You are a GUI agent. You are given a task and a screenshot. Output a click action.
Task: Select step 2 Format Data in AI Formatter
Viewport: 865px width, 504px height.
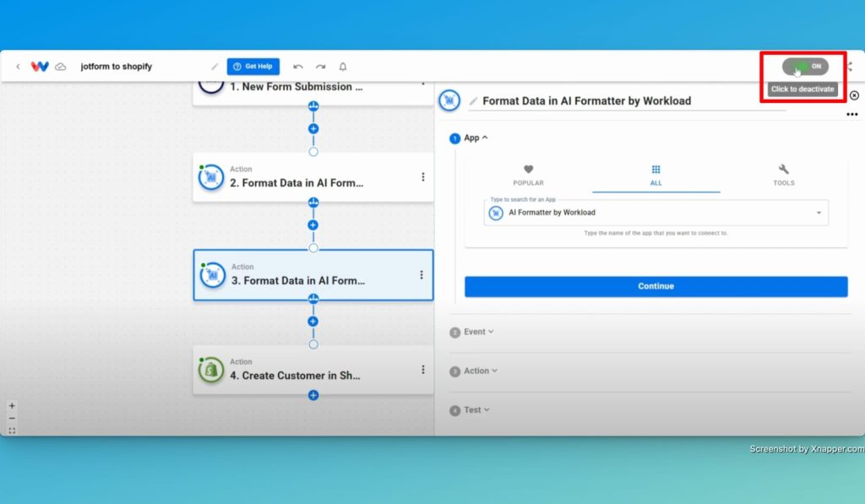coord(313,177)
